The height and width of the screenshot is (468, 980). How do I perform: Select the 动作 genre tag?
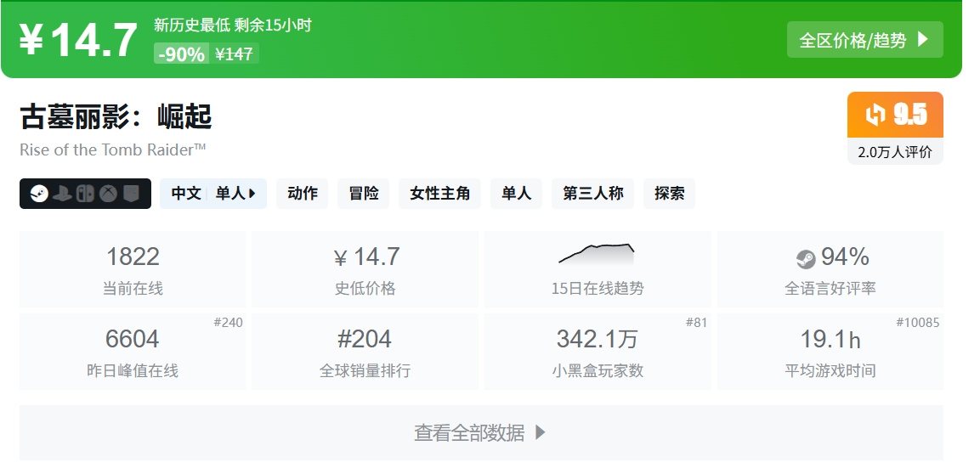tap(303, 194)
